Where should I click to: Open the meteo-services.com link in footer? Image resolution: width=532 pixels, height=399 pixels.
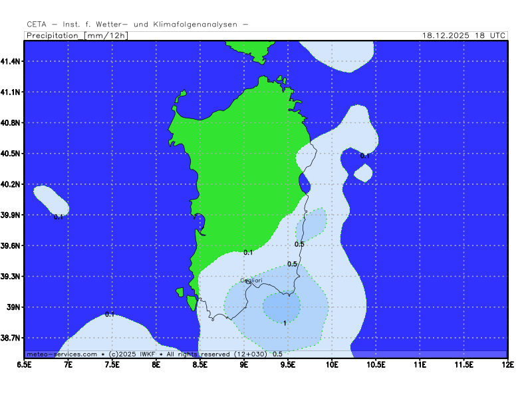[61, 354]
